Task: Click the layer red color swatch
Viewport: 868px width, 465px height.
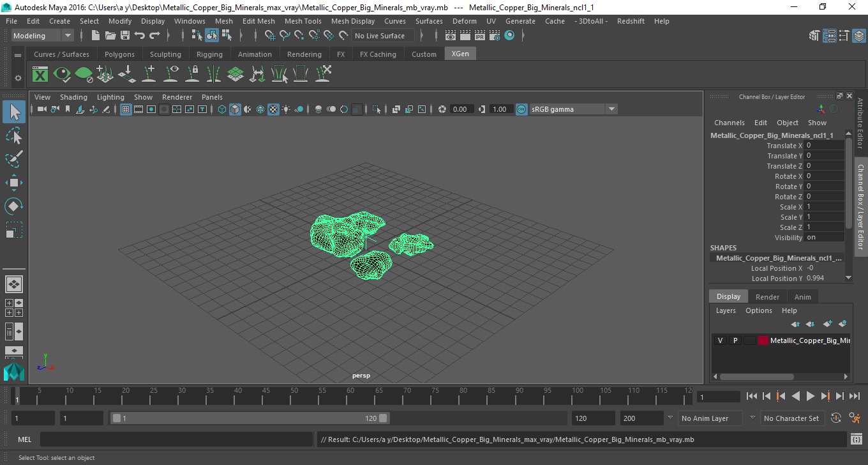Action: (x=763, y=340)
